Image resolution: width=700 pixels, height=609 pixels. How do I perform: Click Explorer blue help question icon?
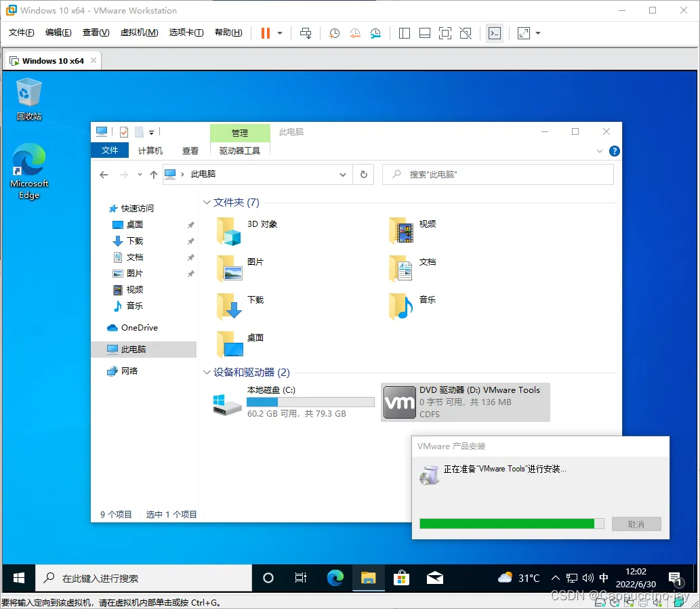tap(615, 151)
